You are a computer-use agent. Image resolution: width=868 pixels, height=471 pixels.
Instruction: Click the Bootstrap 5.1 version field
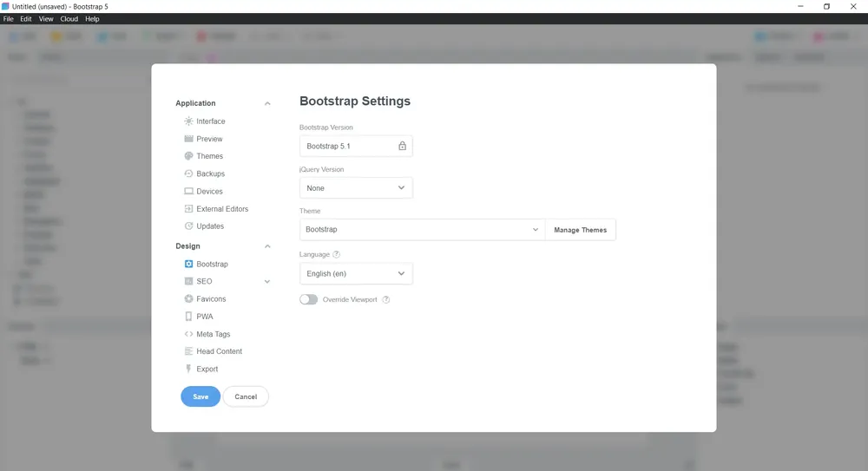click(356, 146)
